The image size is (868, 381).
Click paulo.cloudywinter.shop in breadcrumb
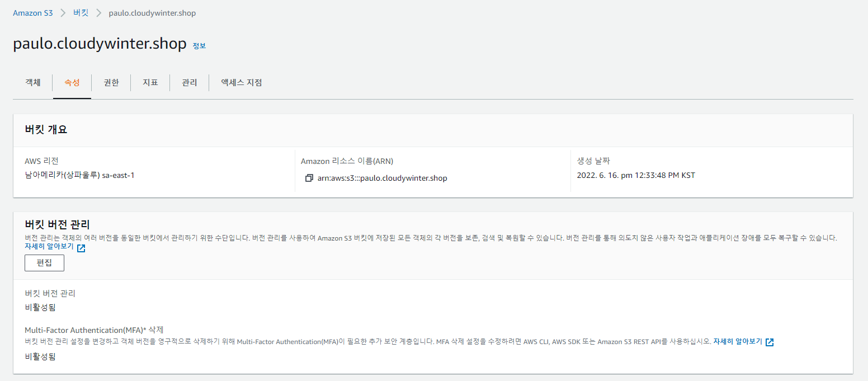(152, 13)
